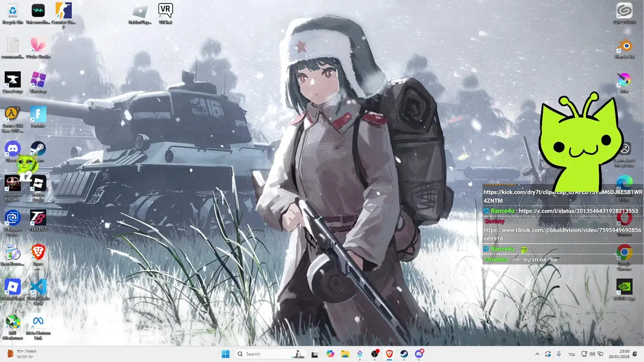Open the weather widget on the taskbar
Image resolution: width=644 pixels, height=362 pixels.
(21, 354)
